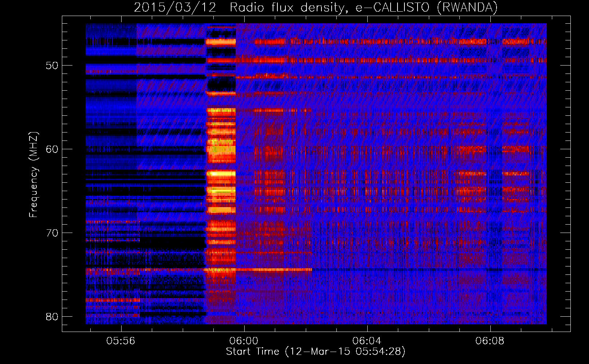Click the 70 frequency tick label
589x364 pixels.
click(52, 233)
